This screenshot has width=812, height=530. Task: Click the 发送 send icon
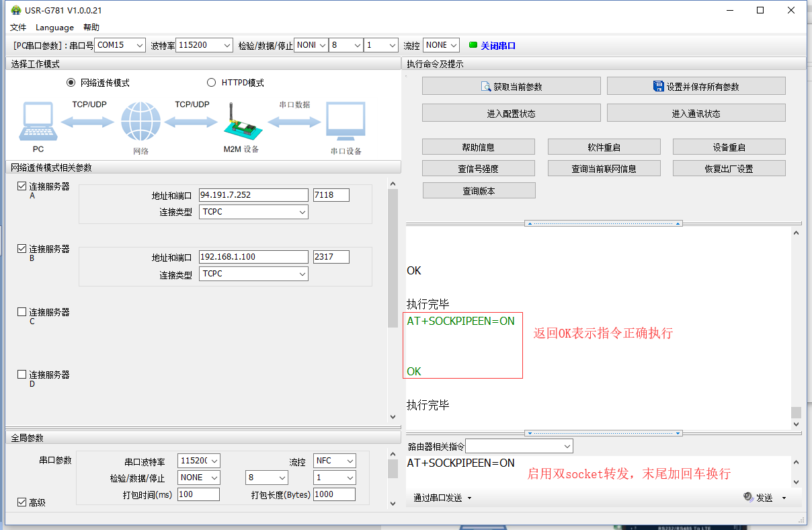coord(749,498)
